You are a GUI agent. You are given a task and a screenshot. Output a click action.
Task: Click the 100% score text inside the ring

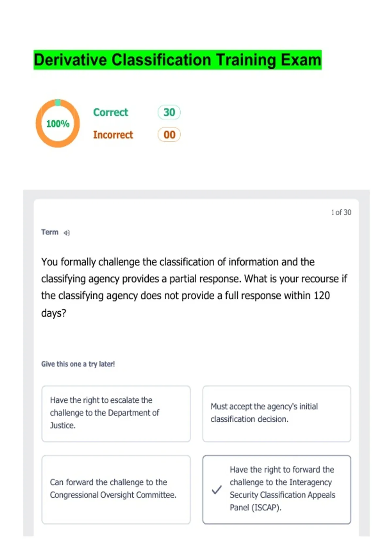[58, 124]
